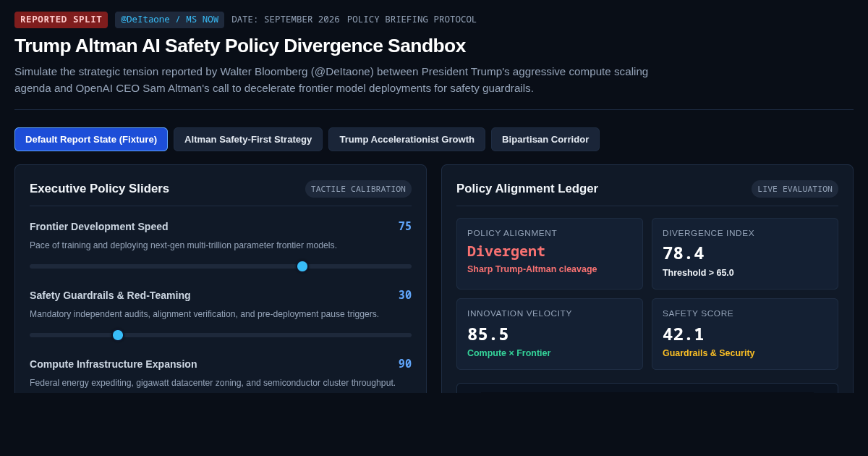Click the Safety Guardrails & Red-Teaming slider handle
The width and height of the screenshot is (868, 456).
tap(118, 335)
